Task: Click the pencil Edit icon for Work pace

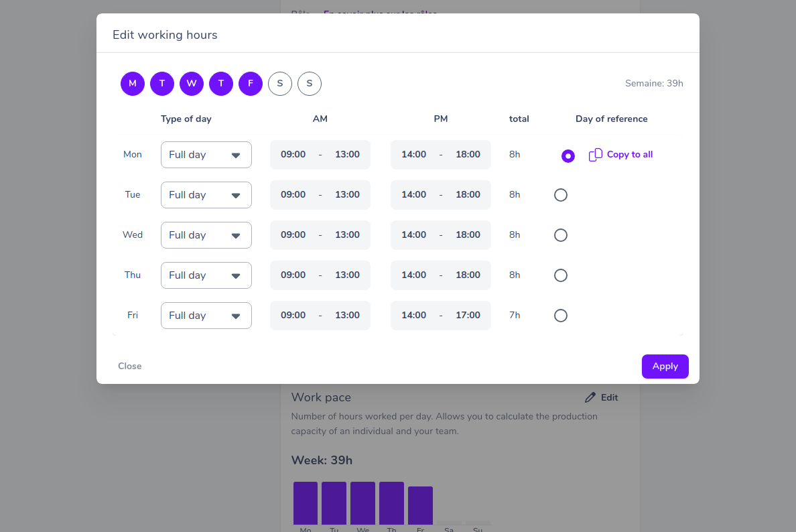Action: click(590, 397)
